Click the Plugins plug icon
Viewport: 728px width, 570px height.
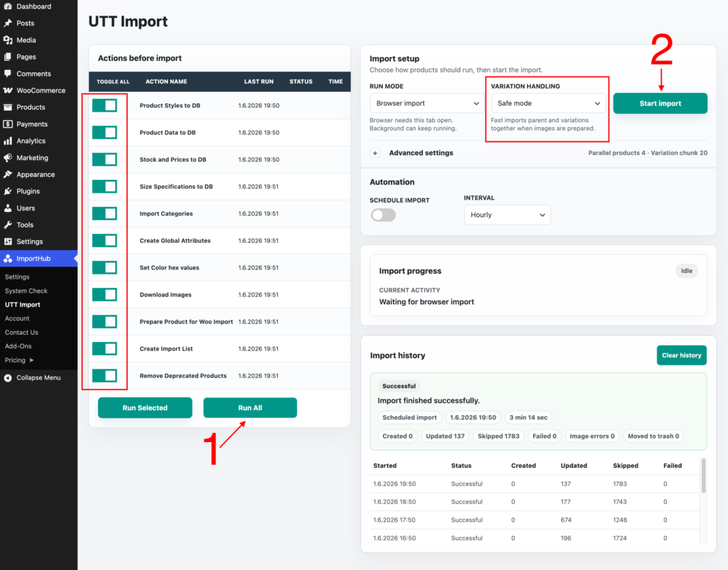(x=8, y=191)
